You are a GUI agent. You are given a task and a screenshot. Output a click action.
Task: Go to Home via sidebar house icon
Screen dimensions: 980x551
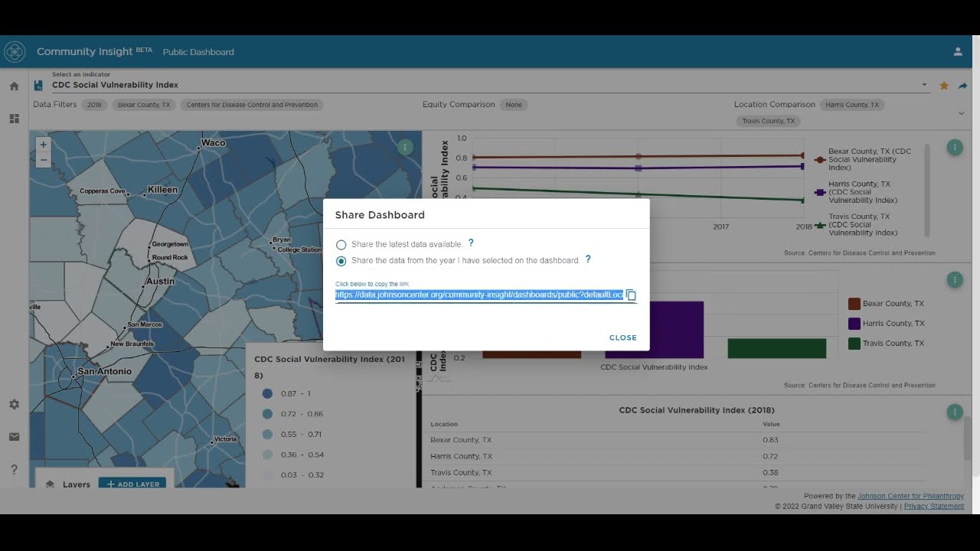(14, 86)
